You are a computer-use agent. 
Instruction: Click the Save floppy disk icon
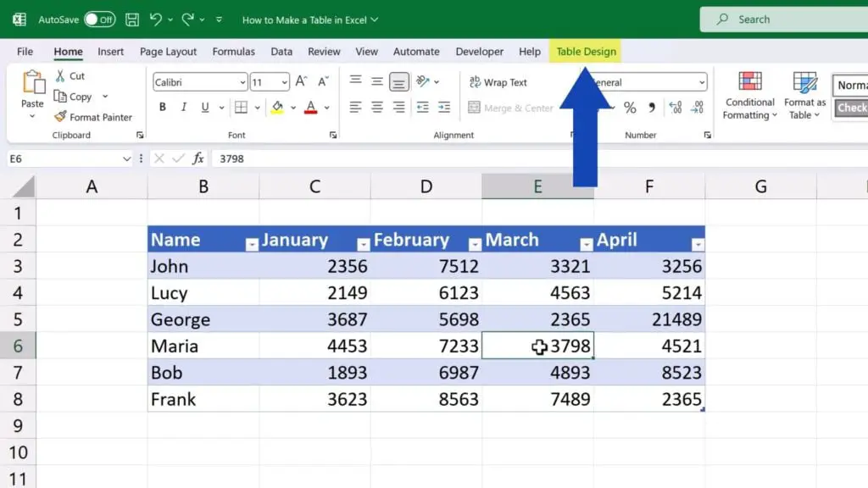click(x=132, y=19)
